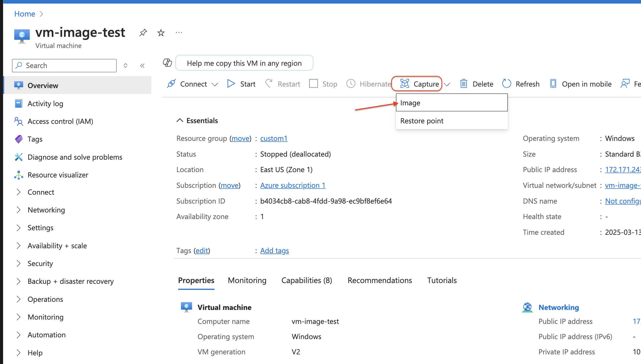Click the Add tags link
This screenshot has height=364, width=641.
pyautogui.click(x=274, y=251)
